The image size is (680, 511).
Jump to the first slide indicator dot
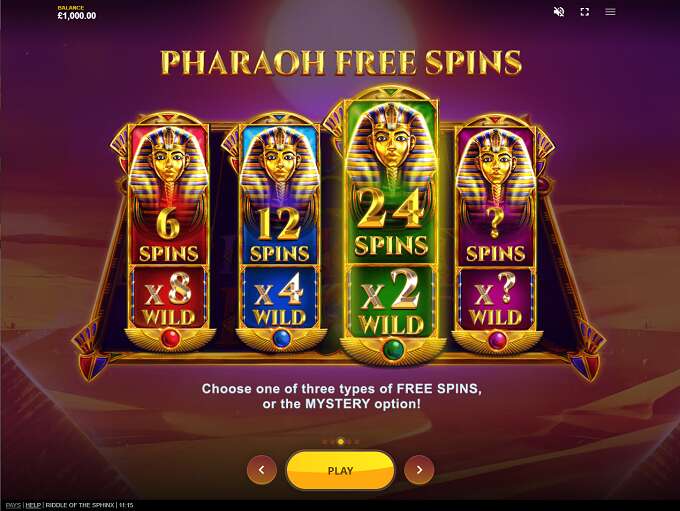coord(325,442)
